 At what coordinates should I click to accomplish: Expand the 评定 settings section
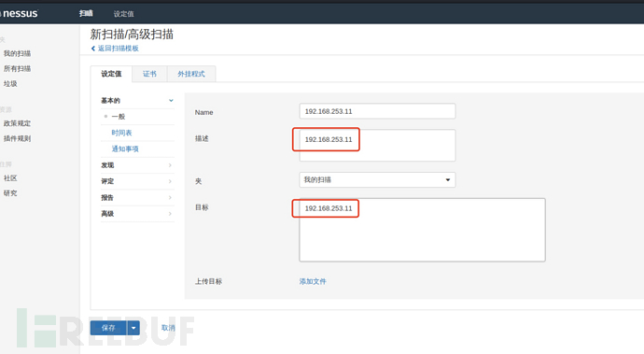137,181
